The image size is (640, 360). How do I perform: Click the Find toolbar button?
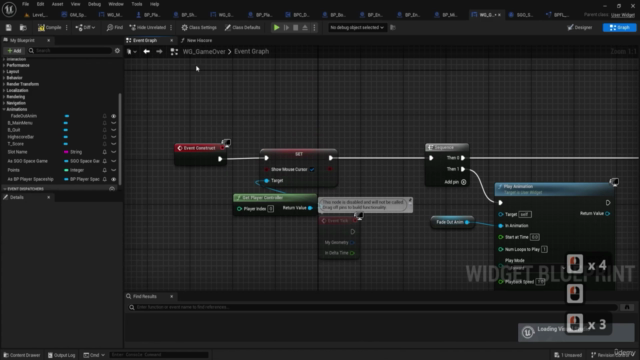pos(115,27)
